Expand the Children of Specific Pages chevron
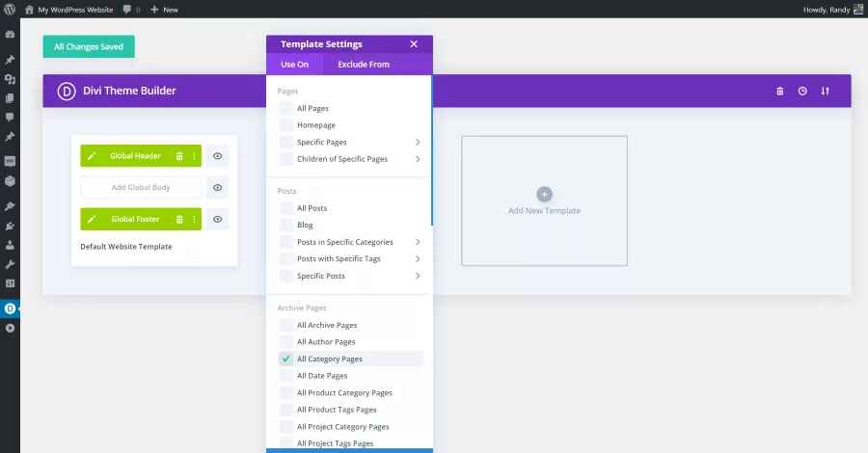Viewport: 868px width, 453px height. pos(418,159)
